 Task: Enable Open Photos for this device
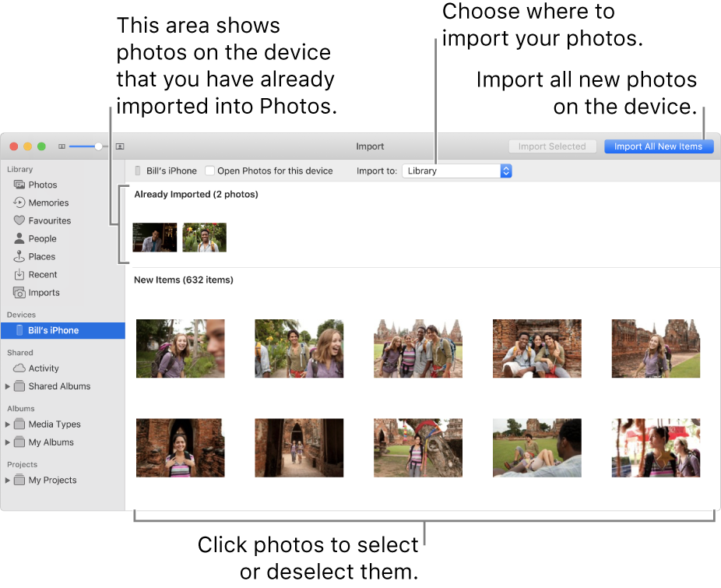click(209, 171)
